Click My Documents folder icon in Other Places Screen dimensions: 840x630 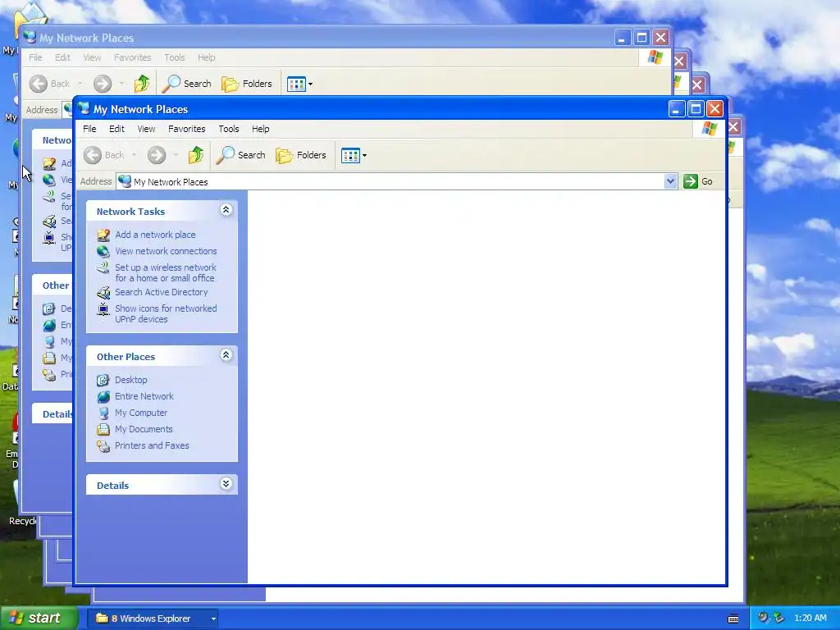(103, 430)
